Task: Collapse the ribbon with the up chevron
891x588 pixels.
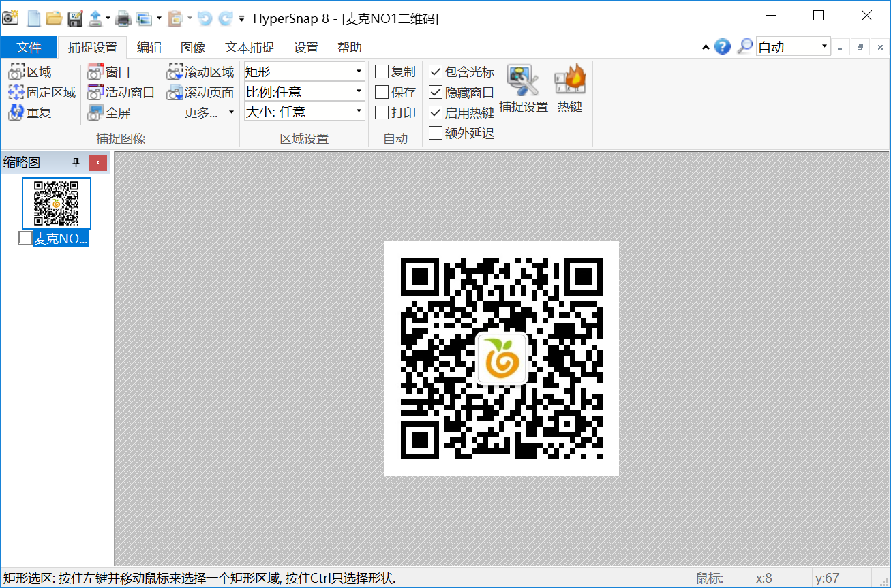Action: coord(706,47)
